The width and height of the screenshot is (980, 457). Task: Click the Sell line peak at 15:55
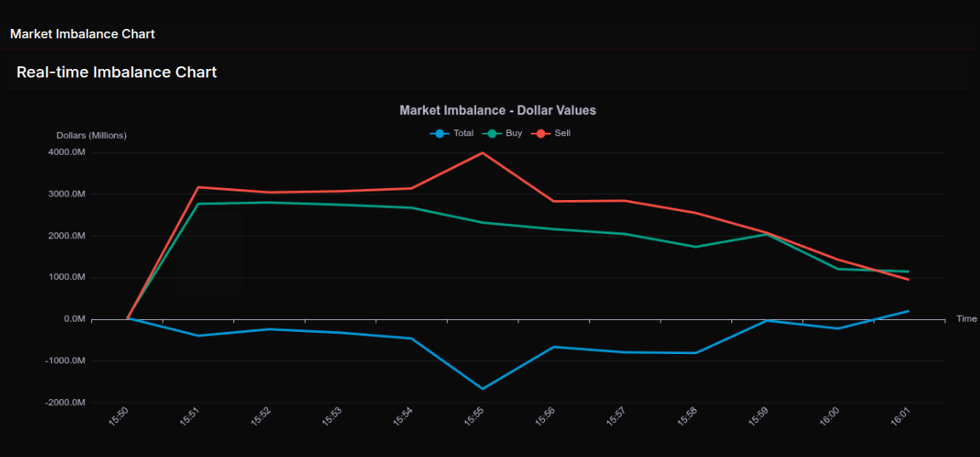(483, 153)
